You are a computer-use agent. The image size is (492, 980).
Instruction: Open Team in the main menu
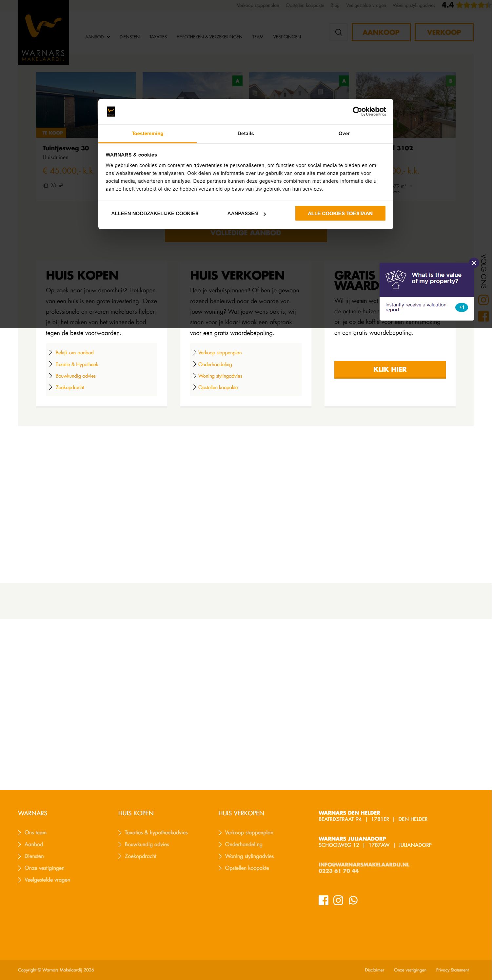coord(258,37)
